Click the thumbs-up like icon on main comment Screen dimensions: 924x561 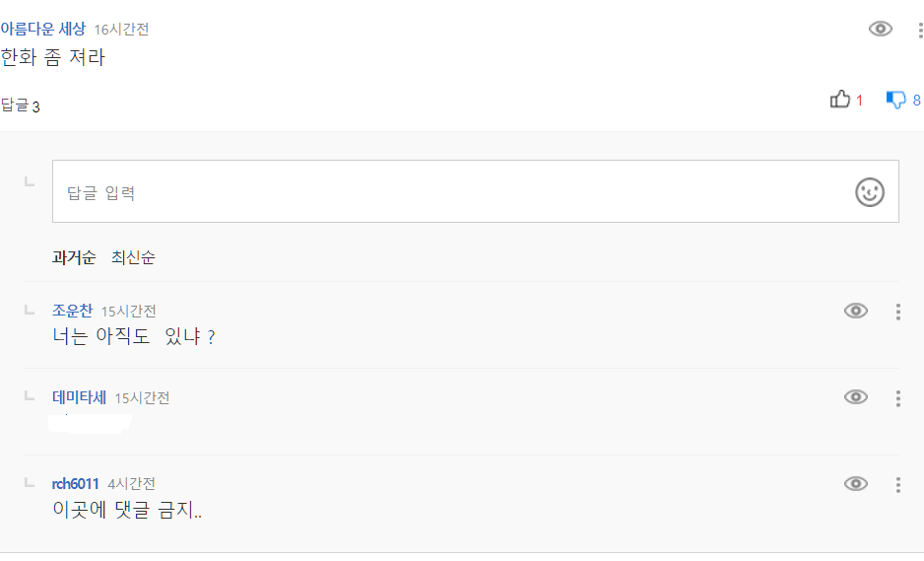click(840, 100)
